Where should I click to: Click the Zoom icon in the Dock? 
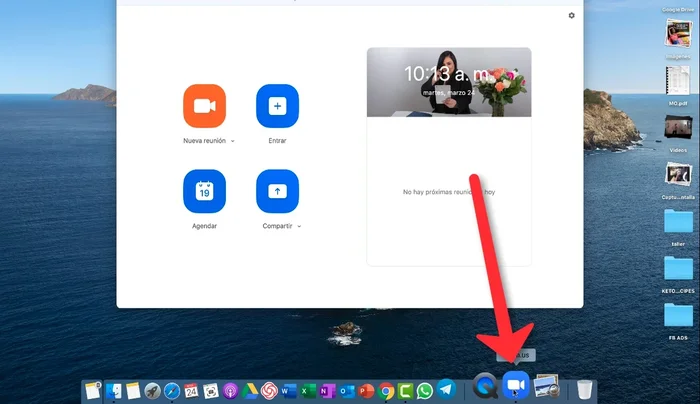516,386
